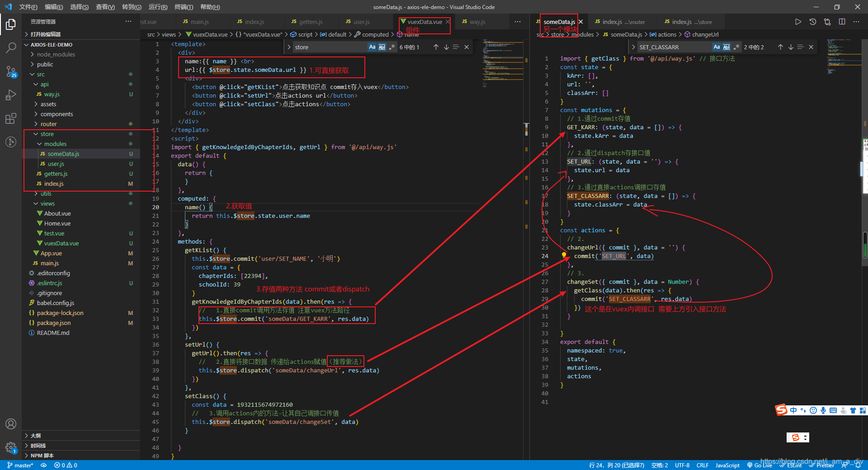Close the right find widget

pyautogui.click(x=811, y=47)
